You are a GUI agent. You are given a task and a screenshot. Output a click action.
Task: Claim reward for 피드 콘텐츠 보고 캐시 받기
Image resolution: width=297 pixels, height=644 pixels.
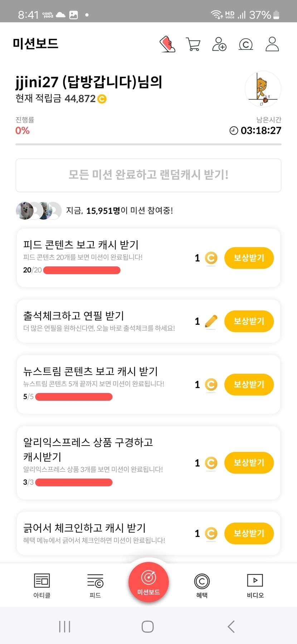249,258
